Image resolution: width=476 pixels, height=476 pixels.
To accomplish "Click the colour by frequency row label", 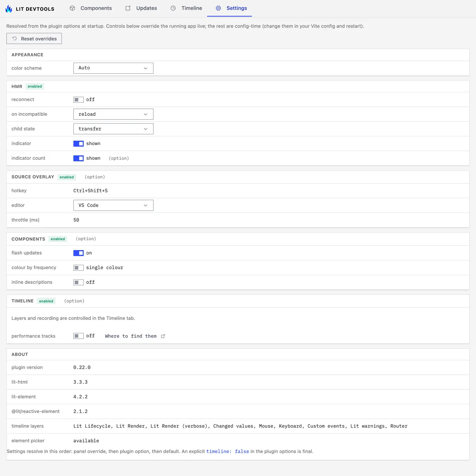I will (34, 268).
